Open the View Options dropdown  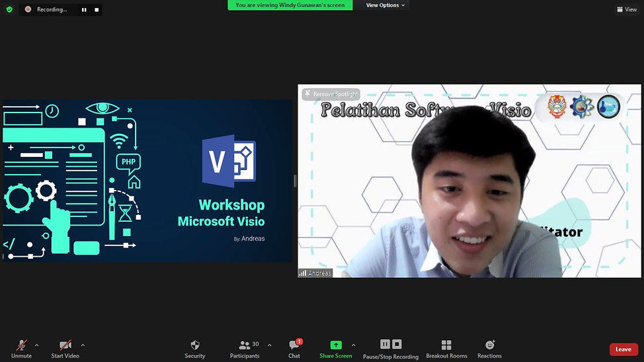click(385, 5)
